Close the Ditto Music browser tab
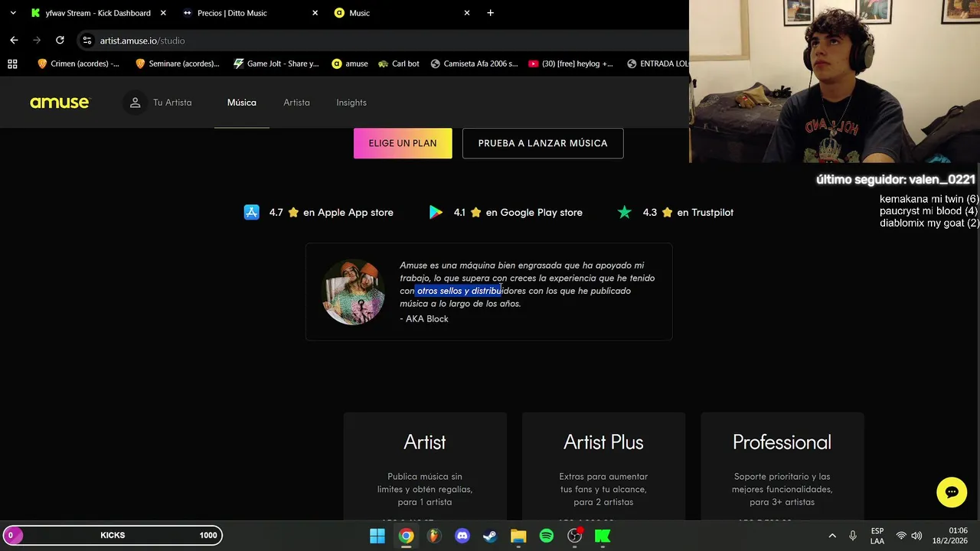 315,13
